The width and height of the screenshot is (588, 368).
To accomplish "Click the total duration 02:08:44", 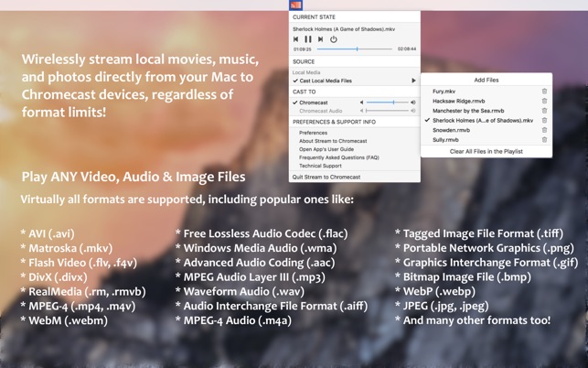I will coord(407,49).
